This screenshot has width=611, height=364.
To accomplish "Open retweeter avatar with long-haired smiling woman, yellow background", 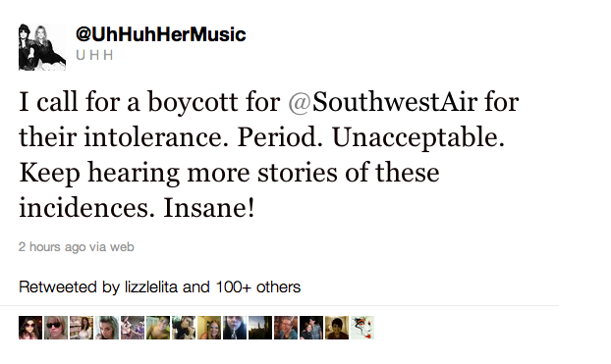I will (209, 328).
